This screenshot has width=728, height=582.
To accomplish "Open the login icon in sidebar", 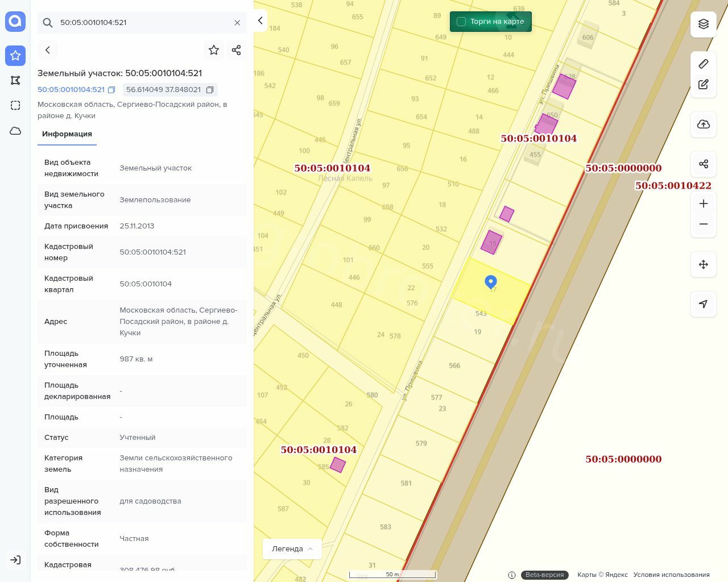I will click(x=15, y=560).
